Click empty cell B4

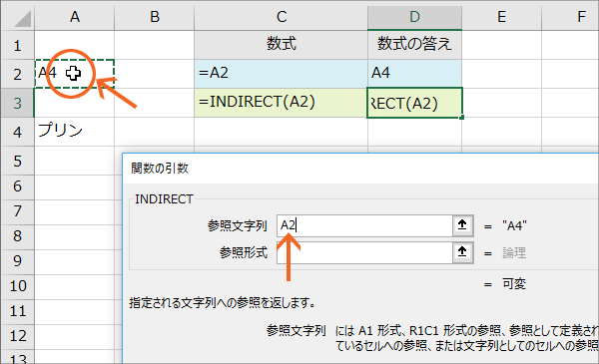click(x=155, y=132)
